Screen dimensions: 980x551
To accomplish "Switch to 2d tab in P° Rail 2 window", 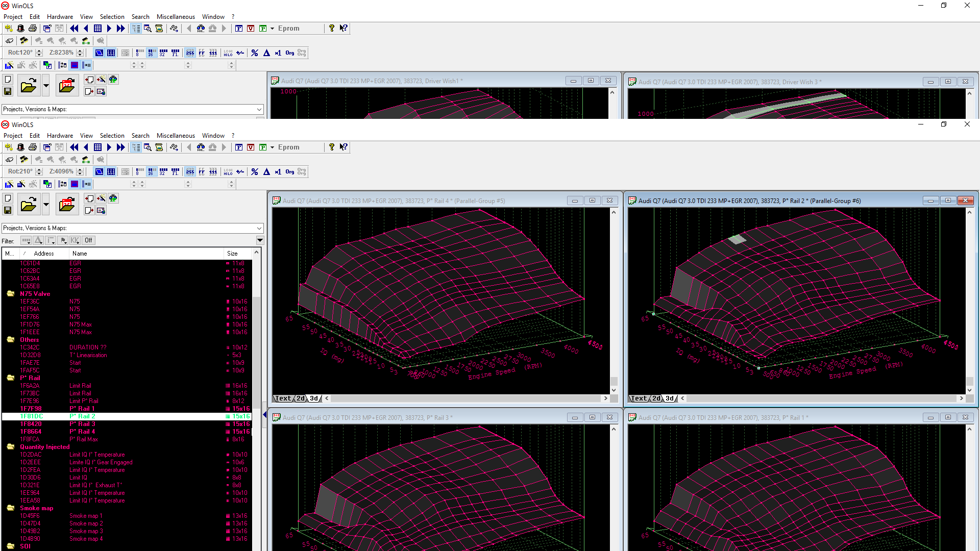I will tap(656, 398).
